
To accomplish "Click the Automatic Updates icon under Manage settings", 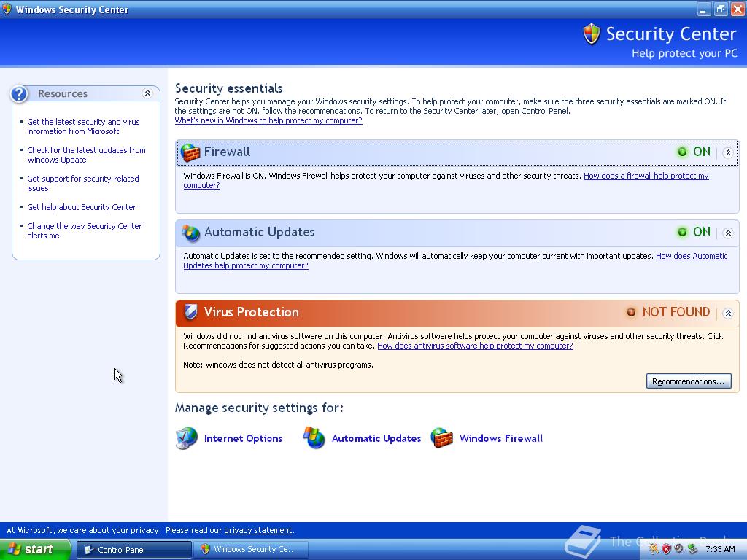I will coord(314,438).
